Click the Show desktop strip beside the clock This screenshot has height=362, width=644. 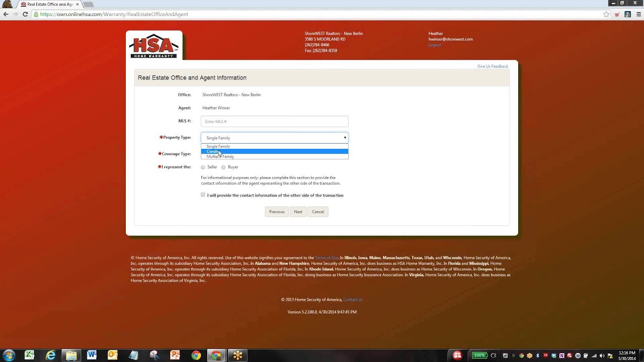tap(641, 355)
